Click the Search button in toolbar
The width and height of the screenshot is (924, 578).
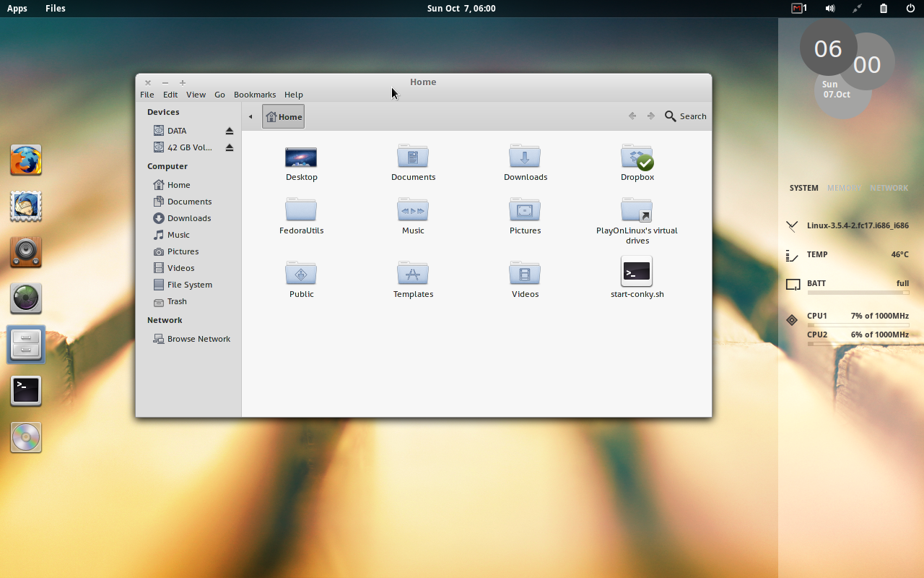685,116
